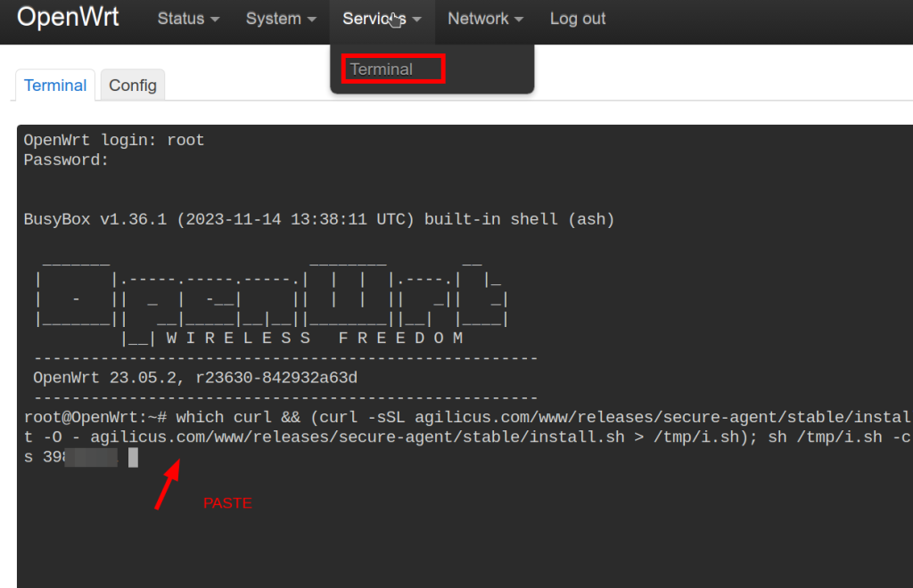Expand the Network dropdown caret
This screenshot has height=588, width=913.
pyautogui.click(x=519, y=20)
